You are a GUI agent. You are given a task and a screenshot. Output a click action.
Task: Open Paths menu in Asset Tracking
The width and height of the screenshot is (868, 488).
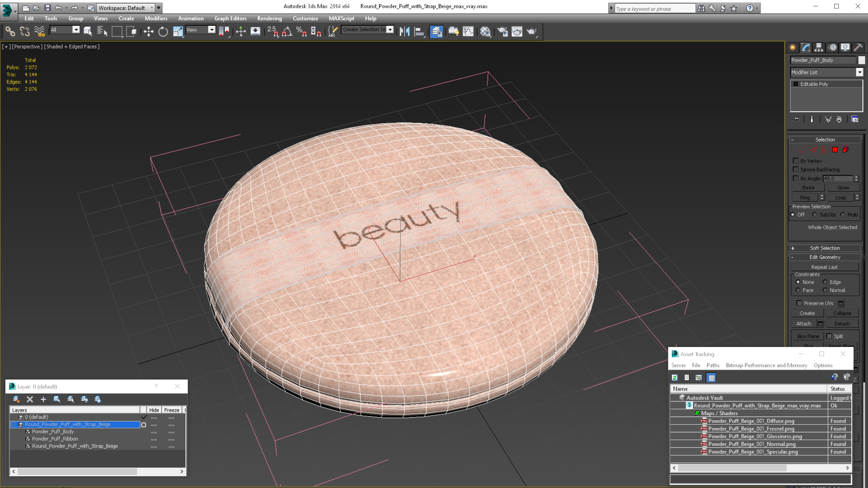point(713,365)
